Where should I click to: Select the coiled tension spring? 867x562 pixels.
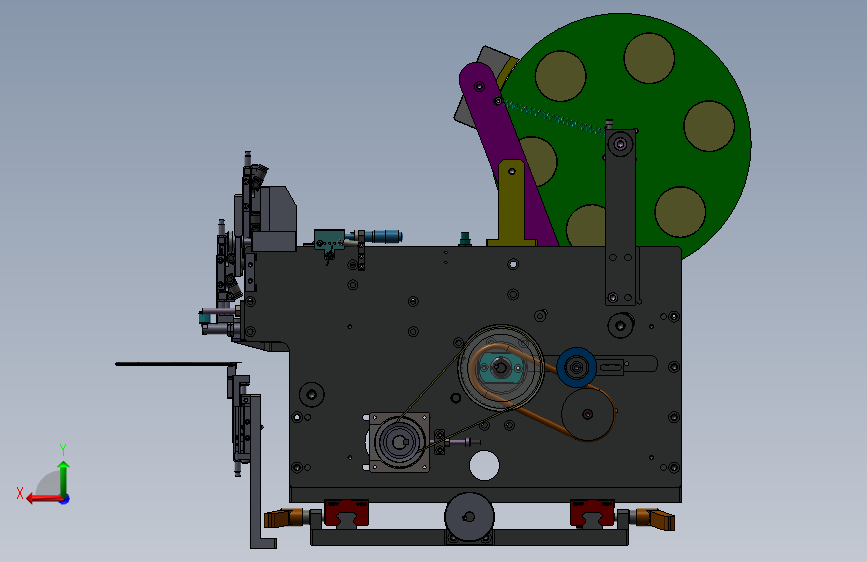pos(553,117)
